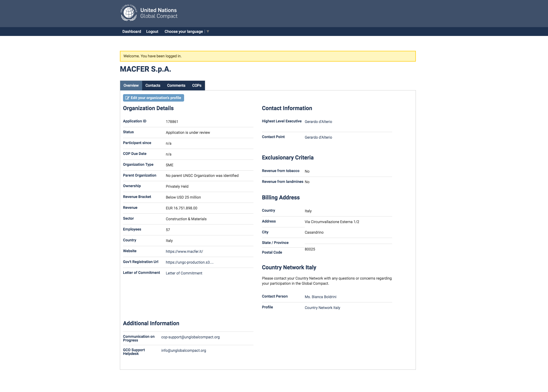Click info@unglobalcompact.org email link
548x392 pixels.
184,351
